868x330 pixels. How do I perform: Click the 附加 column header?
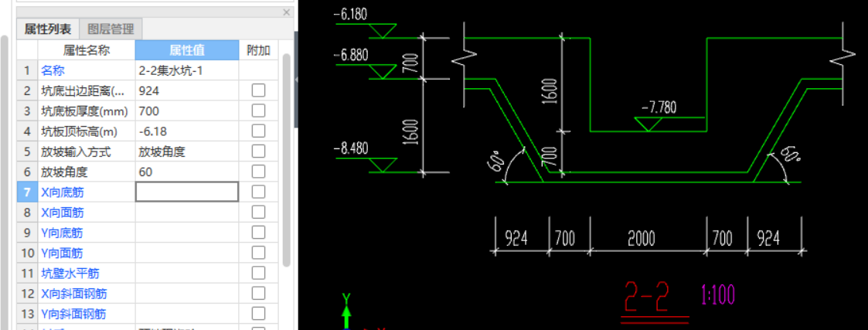258,50
